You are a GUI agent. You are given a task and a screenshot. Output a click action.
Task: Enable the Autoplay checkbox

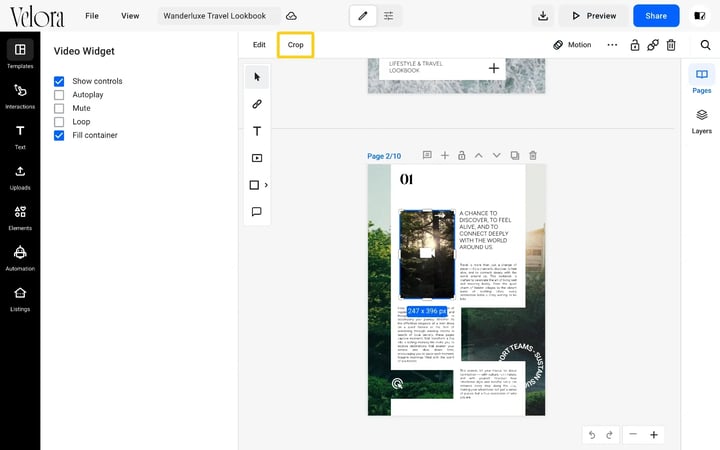[59, 95]
